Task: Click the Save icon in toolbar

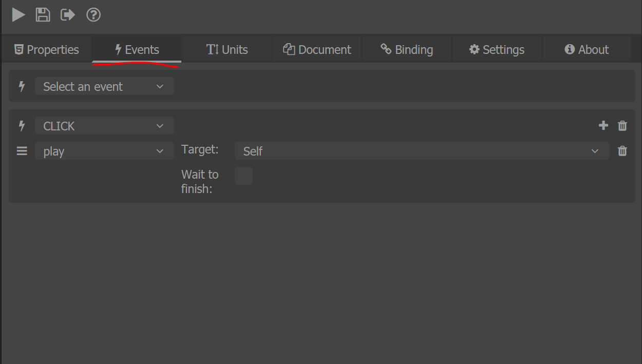Action: [43, 14]
